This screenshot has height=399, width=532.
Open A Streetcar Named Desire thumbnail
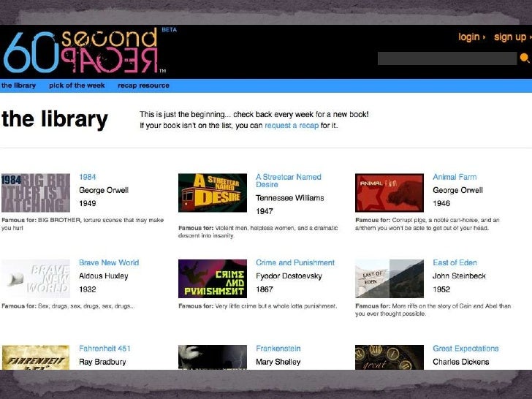pyautogui.click(x=213, y=193)
